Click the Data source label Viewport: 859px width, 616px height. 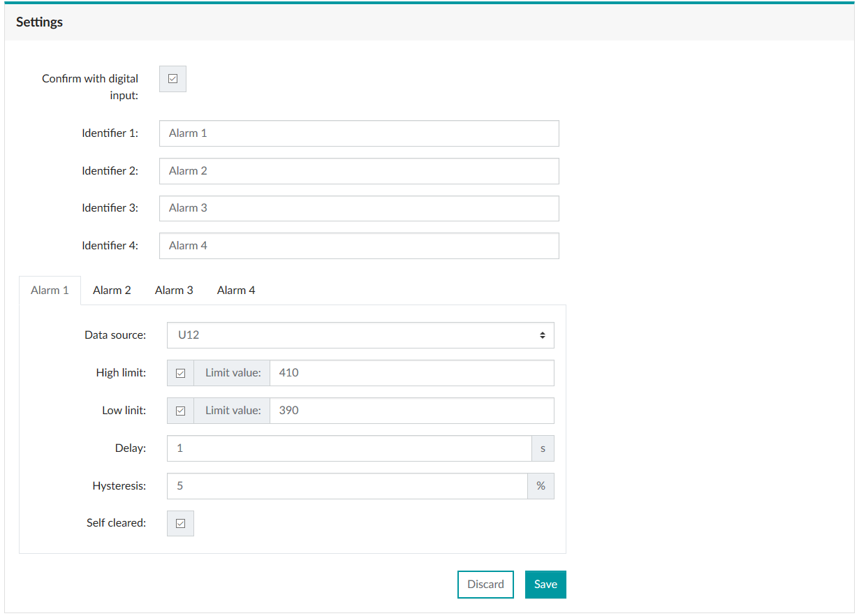[115, 335]
